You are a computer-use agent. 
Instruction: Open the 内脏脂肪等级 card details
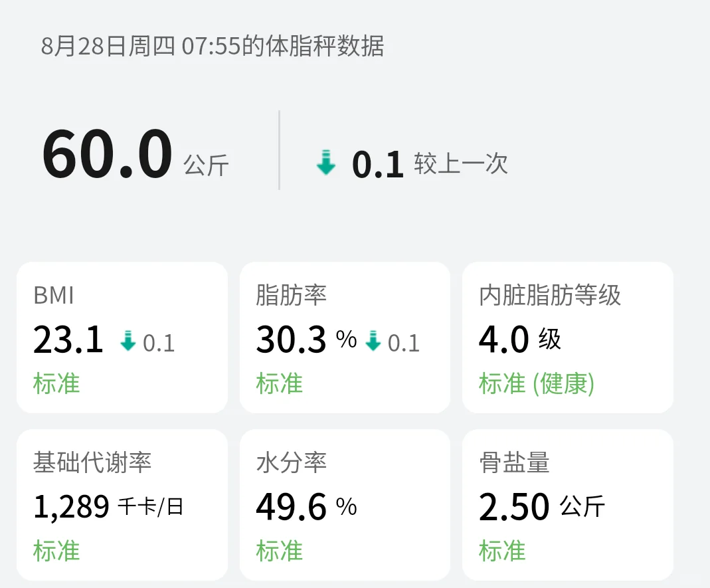[567, 336]
